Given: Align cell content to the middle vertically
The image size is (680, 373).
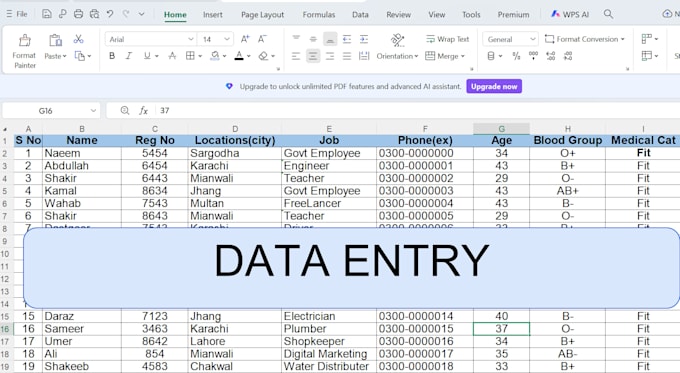Looking at the screenshot, I should click(313, 39).
